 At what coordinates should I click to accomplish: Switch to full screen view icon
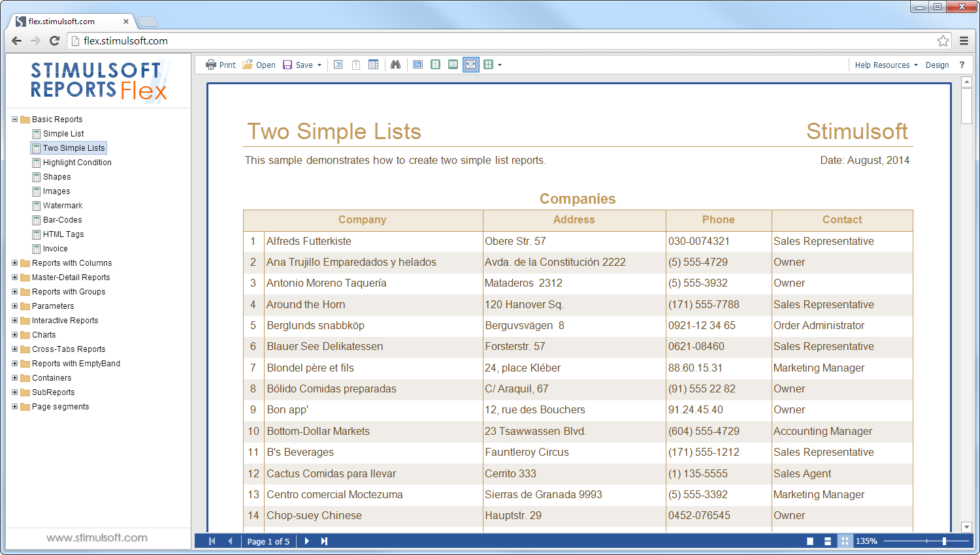[417, 65]
